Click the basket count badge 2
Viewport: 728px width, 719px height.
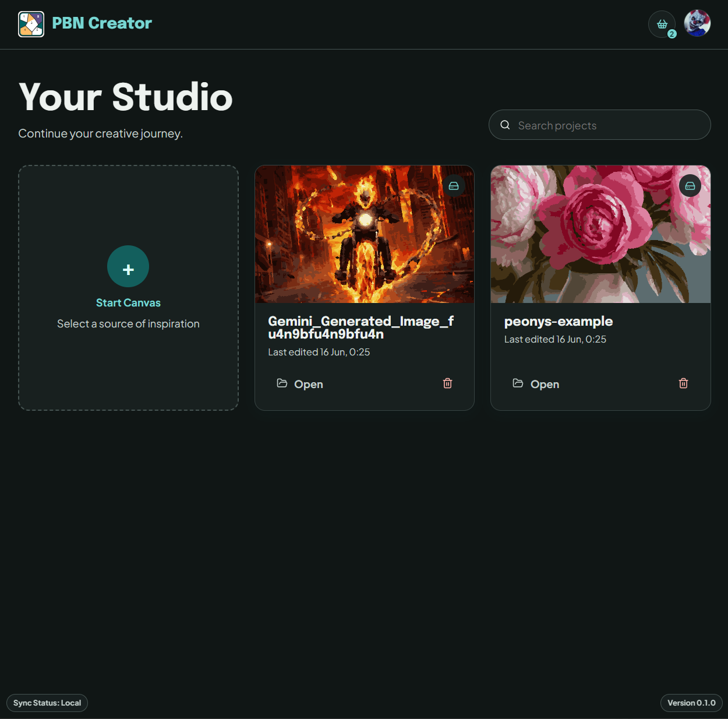click(672, 34)
